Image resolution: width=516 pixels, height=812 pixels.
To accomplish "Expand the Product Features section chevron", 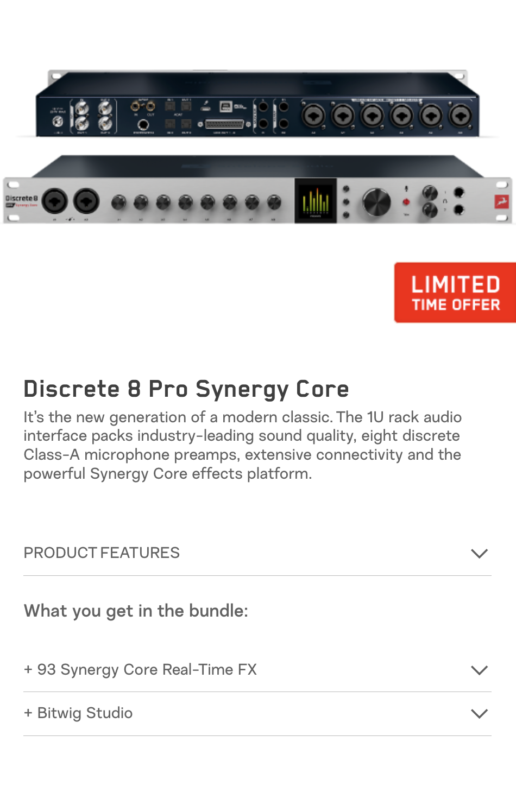I will click(479, 553).
